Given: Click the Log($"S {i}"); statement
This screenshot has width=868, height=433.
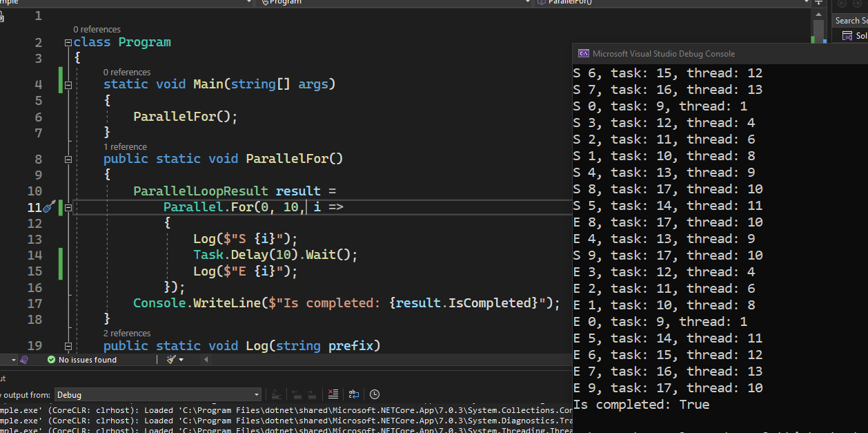Looking at the screenshot, I should 246,239.
